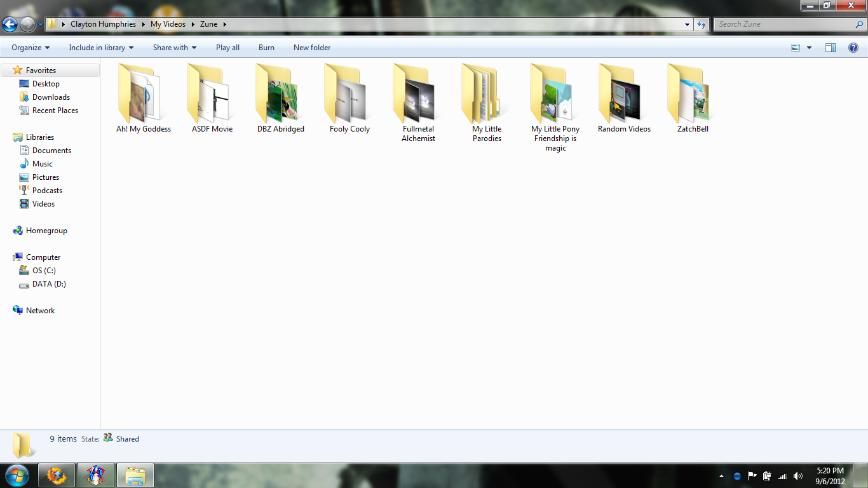Screen dimensions: 868x488
Task: Show hidden tray icons arrow
Action: click(721, 476)
